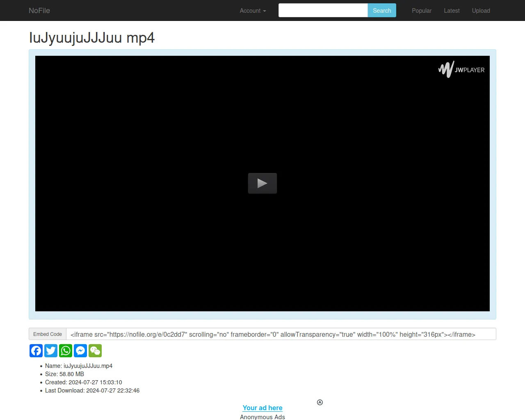Screen dimensions: 525x420
Task: Open the Upload page
Action: tap(481, 11)
